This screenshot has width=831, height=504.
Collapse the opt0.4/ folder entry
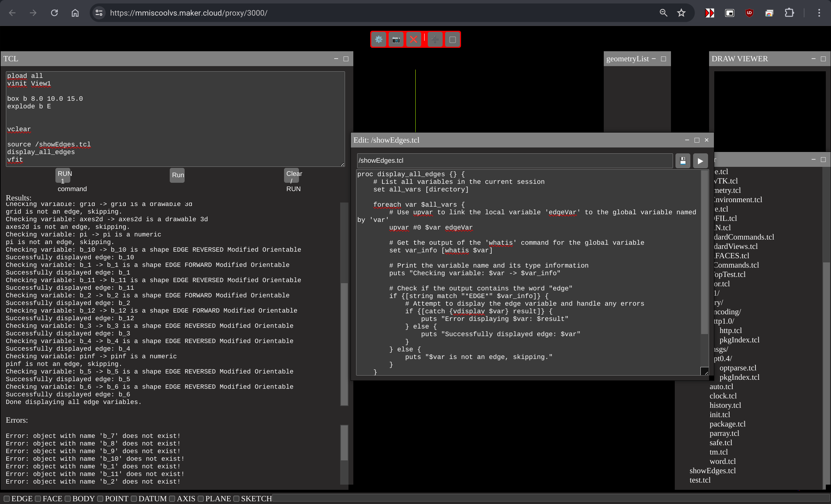click(x=723, y=359)
